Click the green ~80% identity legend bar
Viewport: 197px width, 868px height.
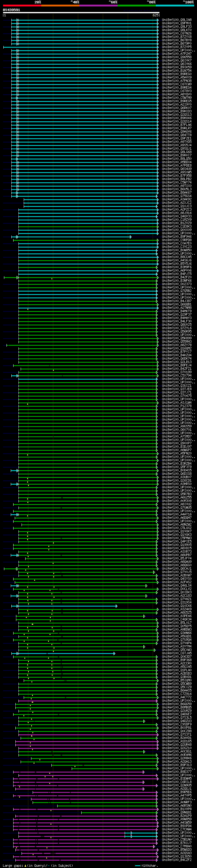click(136, 6)
